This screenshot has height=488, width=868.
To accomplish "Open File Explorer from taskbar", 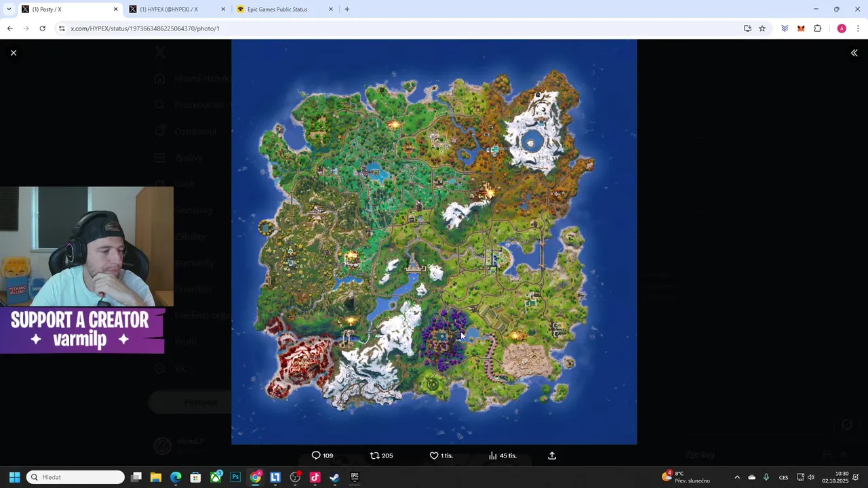I will pyautogui.click(x=156, y=477).
